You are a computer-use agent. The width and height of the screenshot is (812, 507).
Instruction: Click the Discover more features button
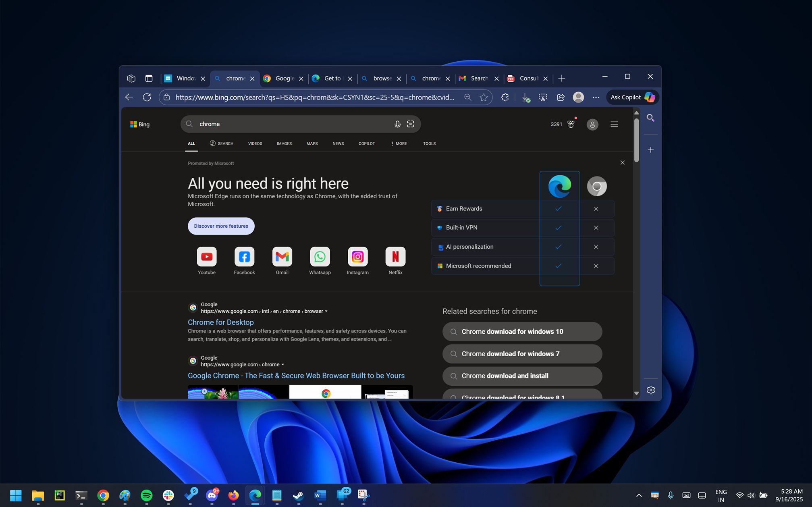(221, 226)
